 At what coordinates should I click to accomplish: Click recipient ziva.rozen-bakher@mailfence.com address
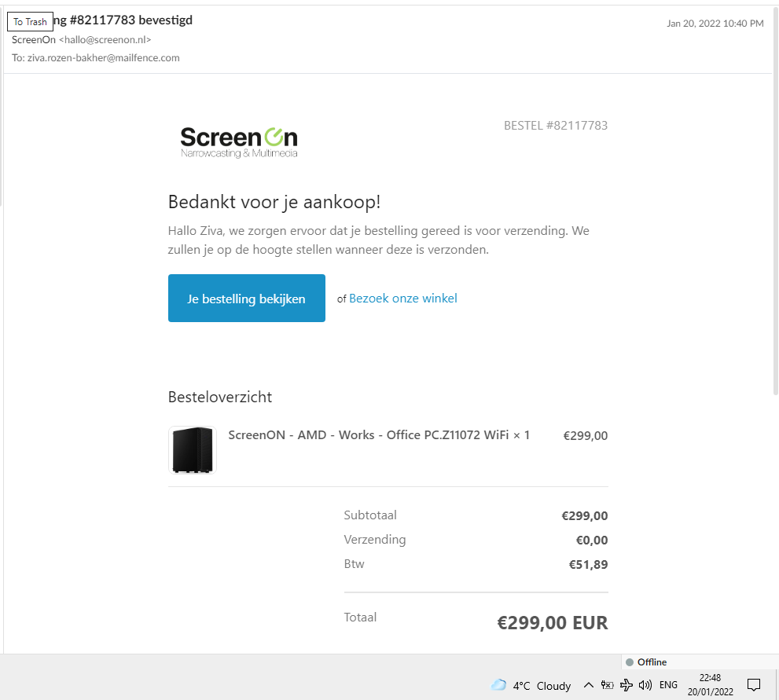pos(103,57)
